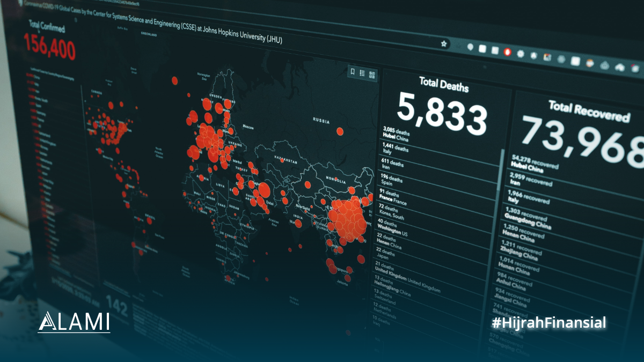
Task: Open the basemap gallery grid icon
Action: [x=372, y=75]
